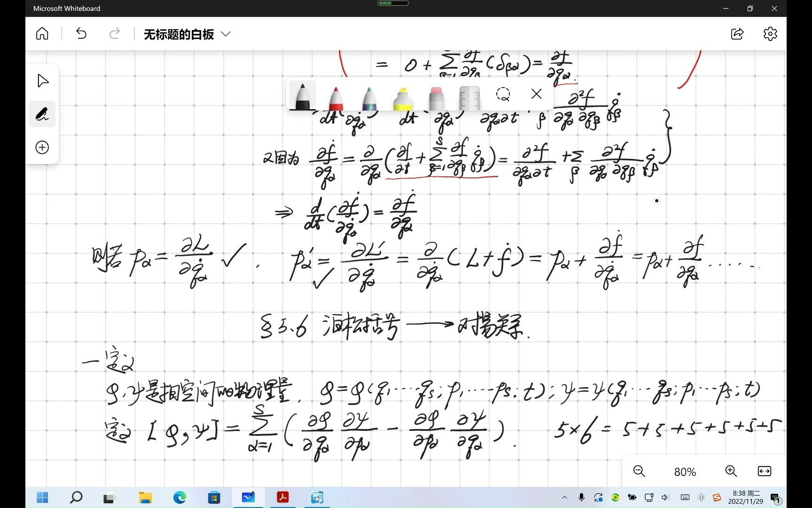Zoom in the whiteboard canvas
This screenshot has width=812, height=508.
pyautogui.click(x=731, y=471)
